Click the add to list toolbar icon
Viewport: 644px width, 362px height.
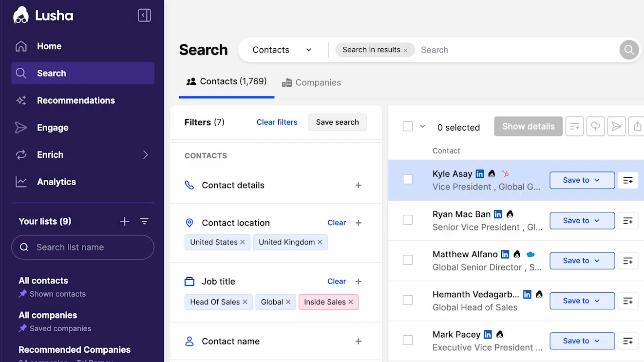pos(575,126)
